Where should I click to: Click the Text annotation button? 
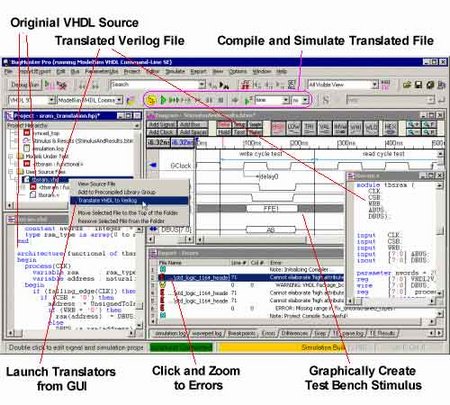click(239, 132)
